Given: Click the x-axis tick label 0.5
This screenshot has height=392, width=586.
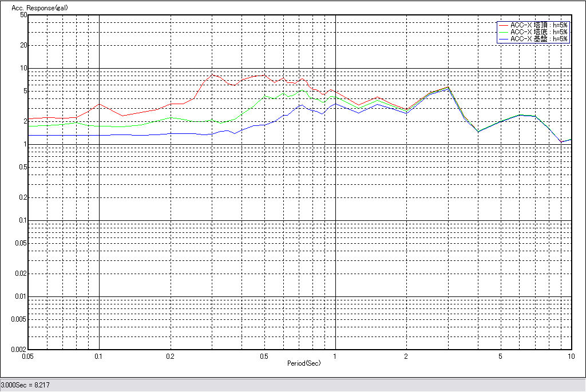Looking at the screenshot, I should click(264, 357).
